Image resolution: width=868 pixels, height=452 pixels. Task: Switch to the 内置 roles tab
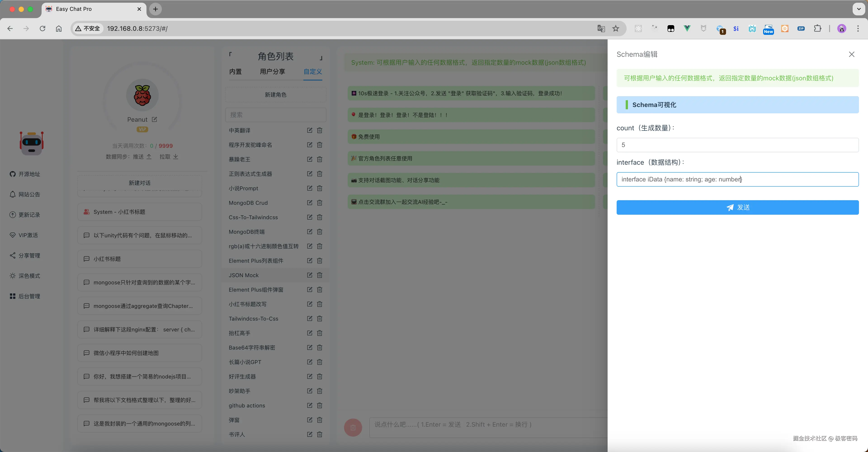pos(235,71)
